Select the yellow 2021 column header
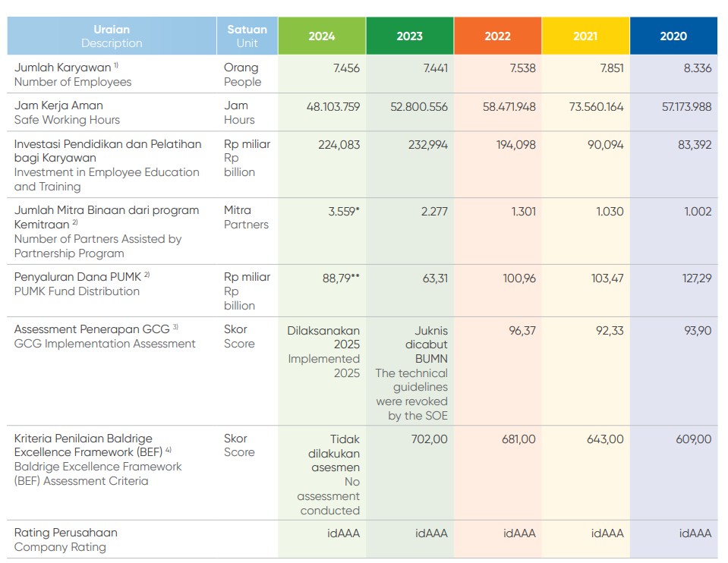The height and width of the screenshot is (563, 728). point(585,36)
